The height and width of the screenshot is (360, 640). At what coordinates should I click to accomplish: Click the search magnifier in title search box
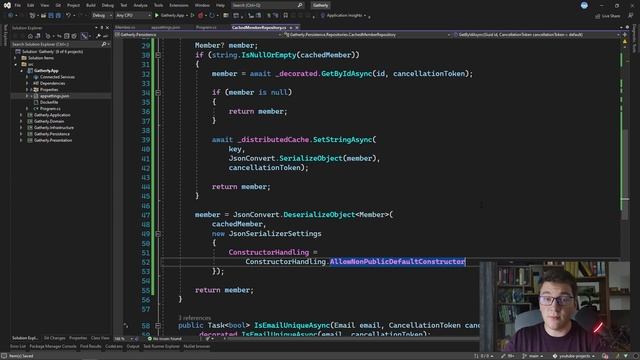tap(300, 5)
